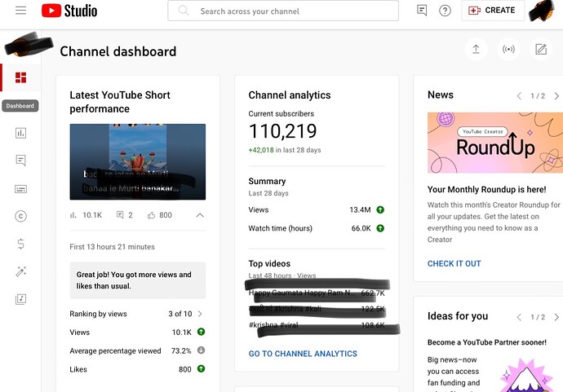Click the YouTube Studio logo
The image size is (563, 392).
[69, 11]
